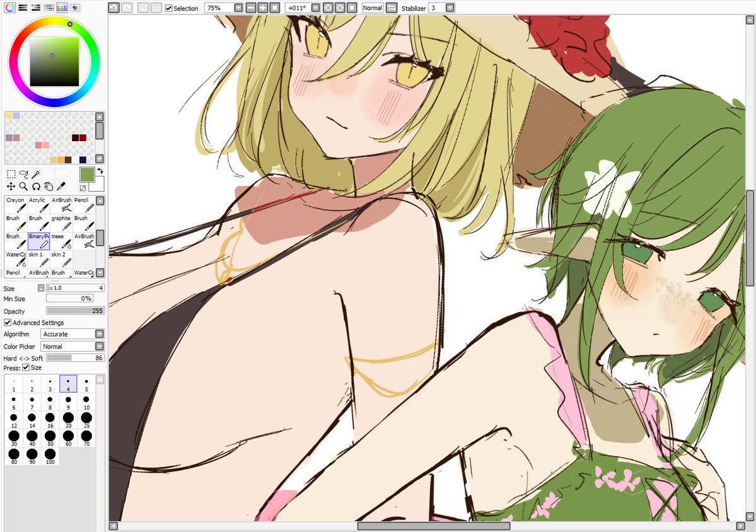Toggle the Scratchpad panel
The image size is (756, 532).
[75, 8]
